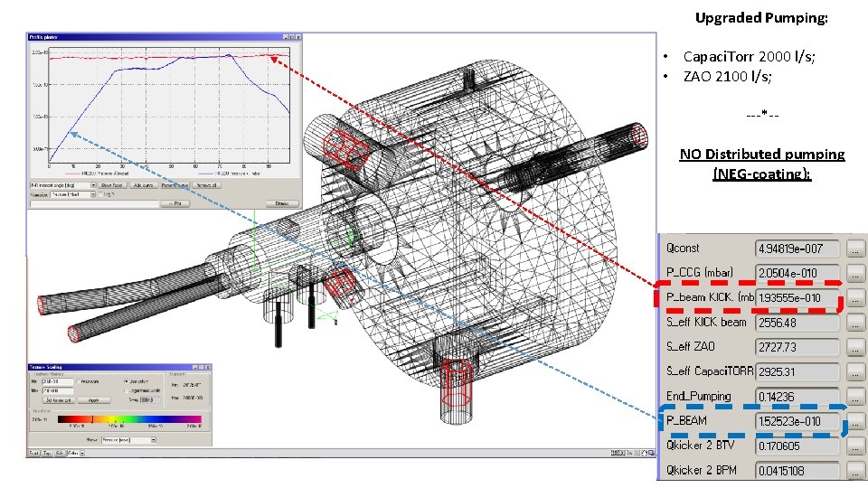Toggle the Autoscale checkbox
This screenshot has width=868, height=488.
point(79,381)
